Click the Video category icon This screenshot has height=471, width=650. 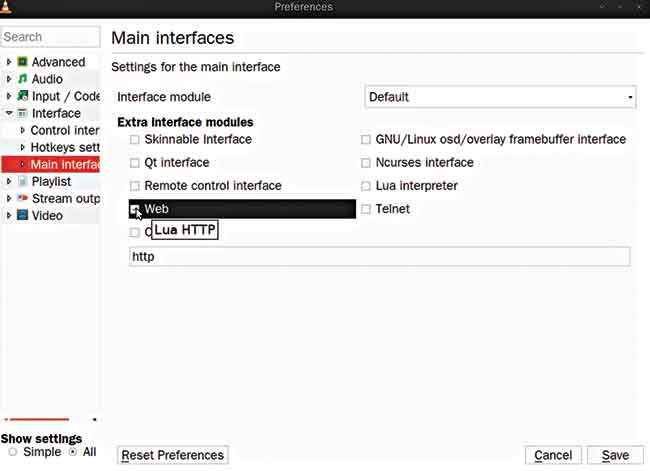point(22,215)
